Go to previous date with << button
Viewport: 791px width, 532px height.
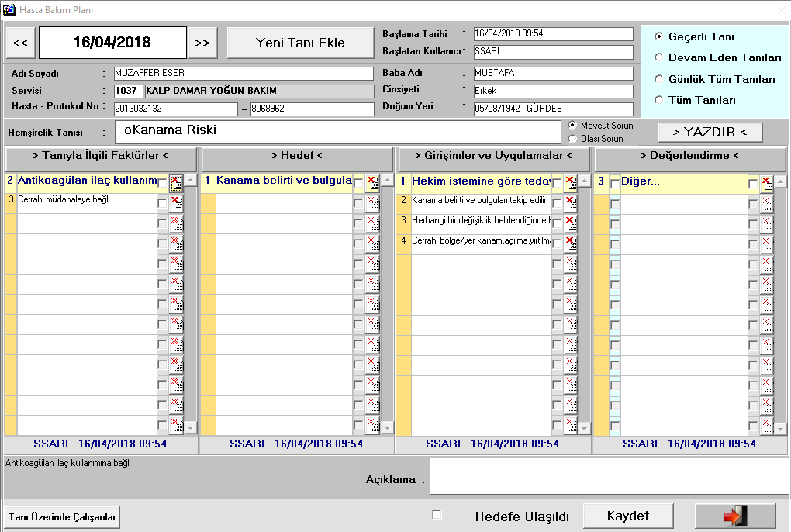(x=20, y=43)
